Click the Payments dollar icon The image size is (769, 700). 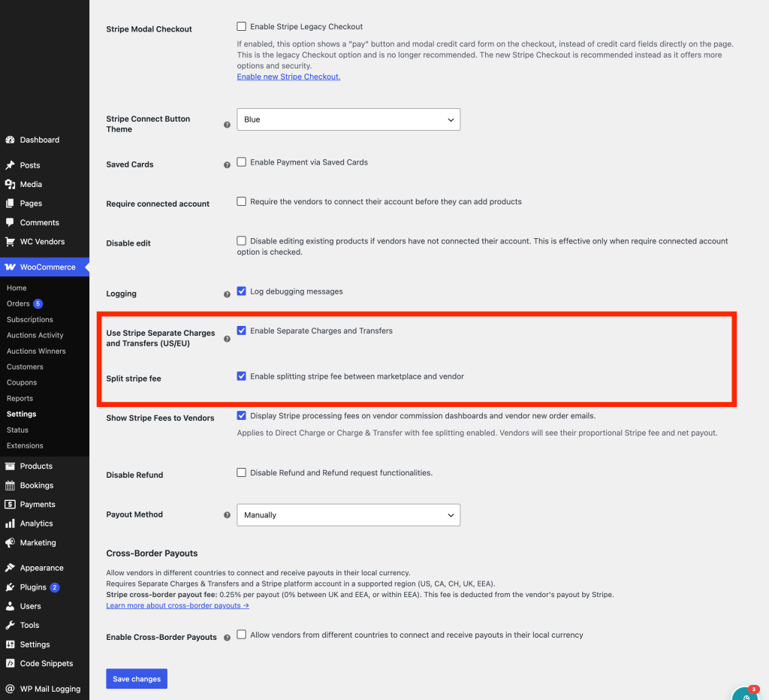[x=10, y=504]
